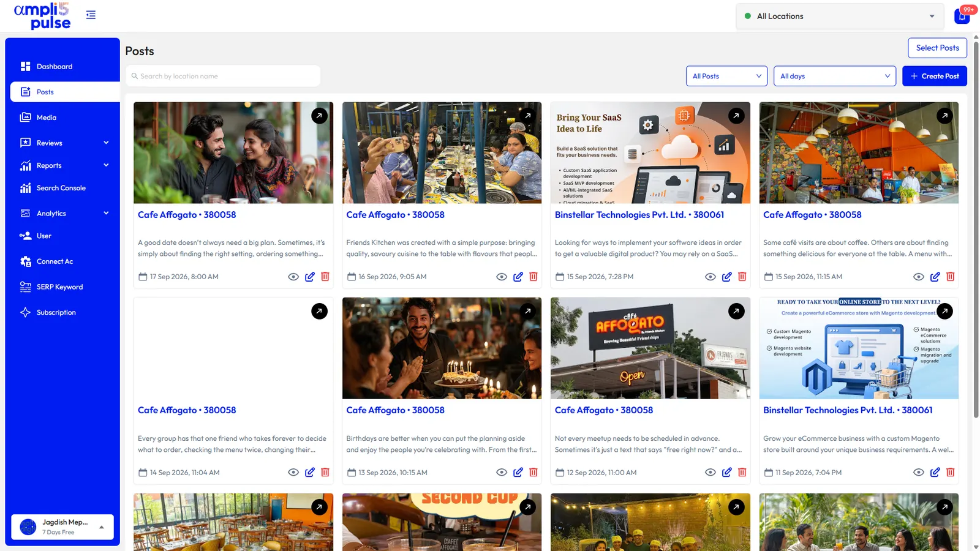The image size is (980, 551).
Task: Delete the 11 Sep 2026 7:04 PM post
Action: (951, 472)
